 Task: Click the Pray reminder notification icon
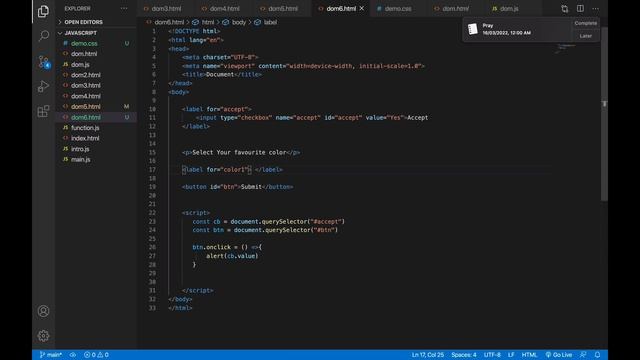pyautogui.click(x=473, y=29)
